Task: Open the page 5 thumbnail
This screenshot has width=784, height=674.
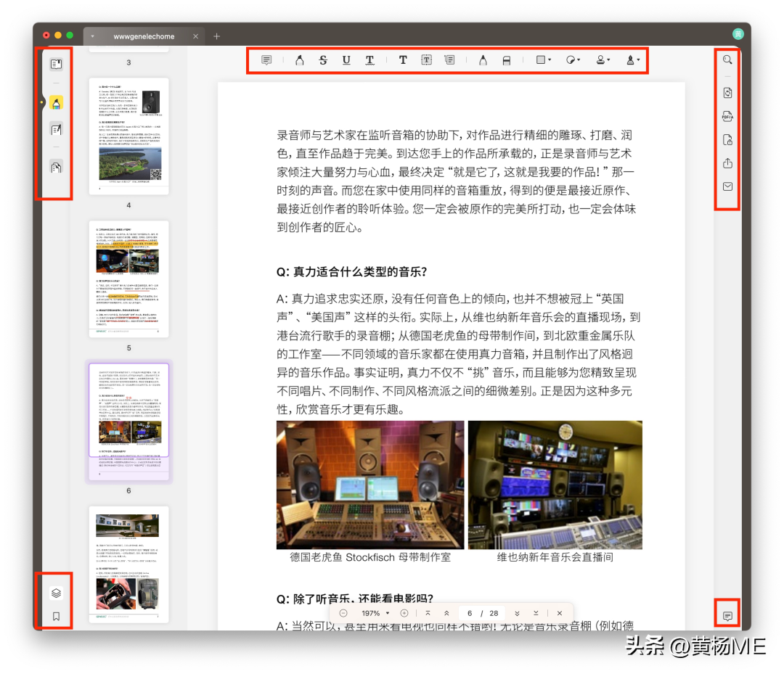Action: pyautogui.click(x=129, y=279)
